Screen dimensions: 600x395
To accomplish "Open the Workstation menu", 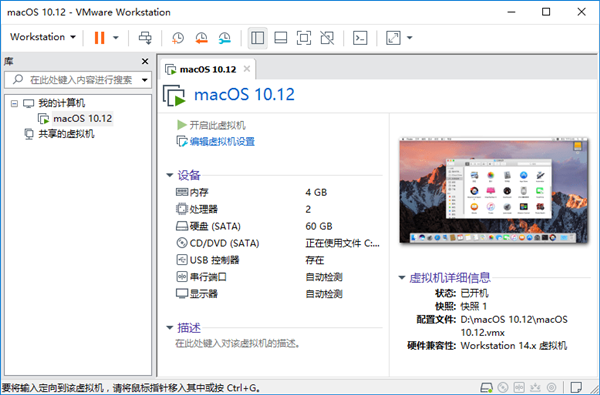I will tap(42, 37).
